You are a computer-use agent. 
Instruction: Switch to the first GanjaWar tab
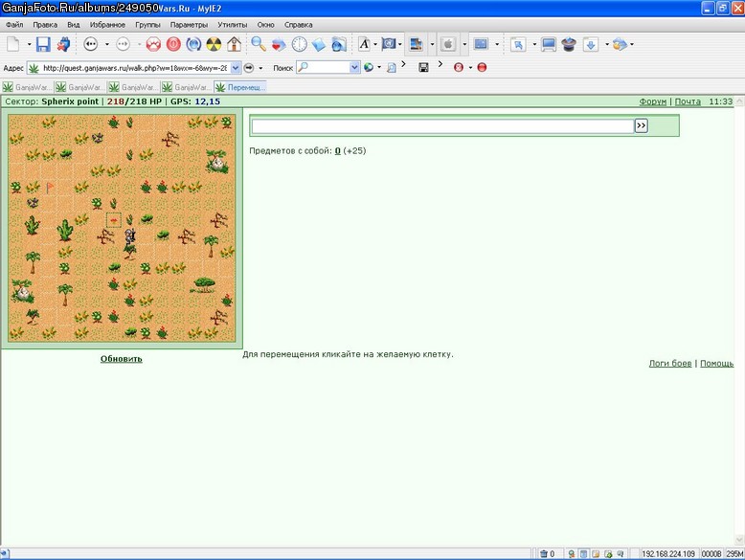(28, 87)
